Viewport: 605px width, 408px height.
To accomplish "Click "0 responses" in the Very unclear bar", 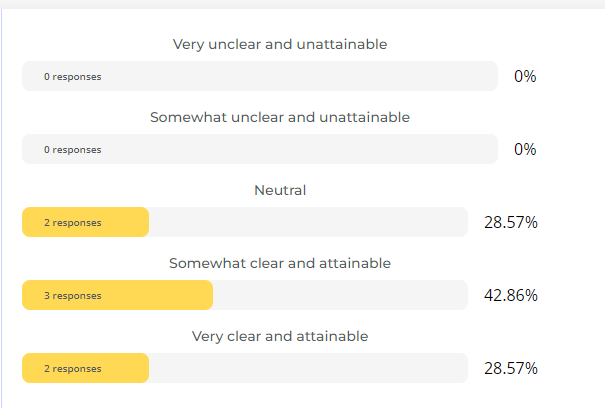I will 72,77.
